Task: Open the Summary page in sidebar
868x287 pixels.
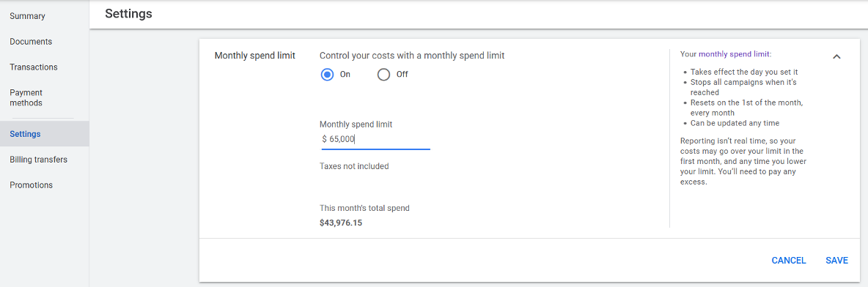Action: pos(28,16)
